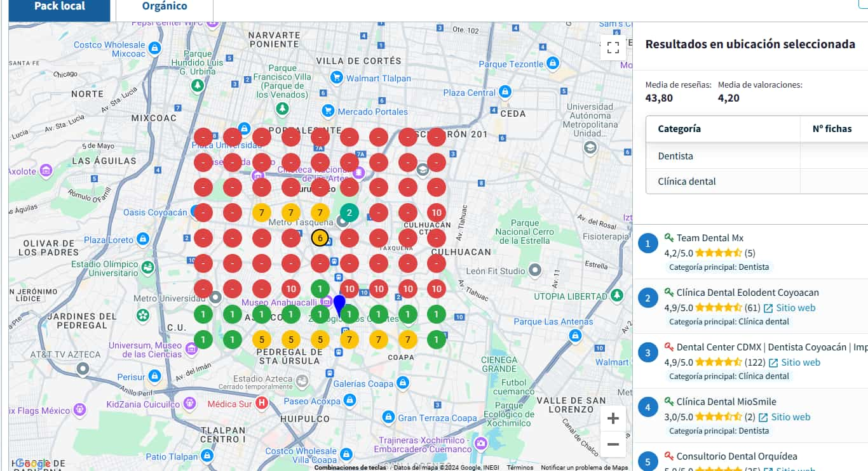Image resolution: width=868 pixels, height=471 pixels.
Task: Select the Galerías Coapa shopping pin
Action: (402, 383)
